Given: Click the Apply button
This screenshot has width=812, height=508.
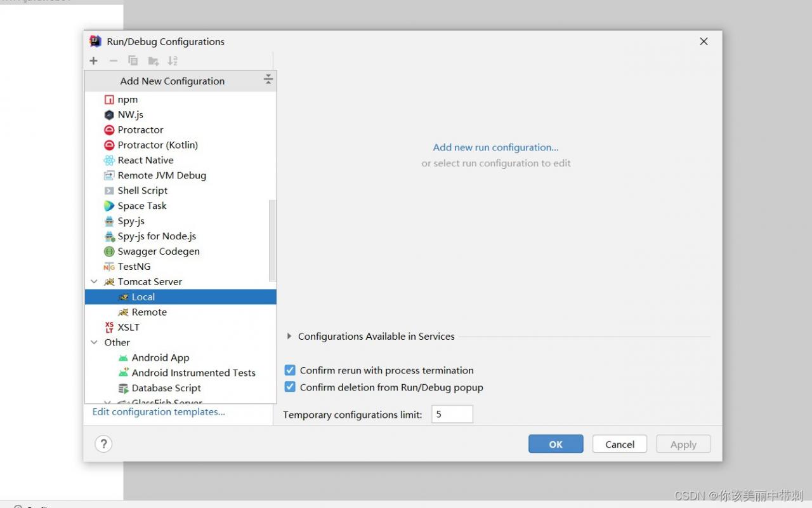Looking at the screenshot, I should [x=683, y=444].
